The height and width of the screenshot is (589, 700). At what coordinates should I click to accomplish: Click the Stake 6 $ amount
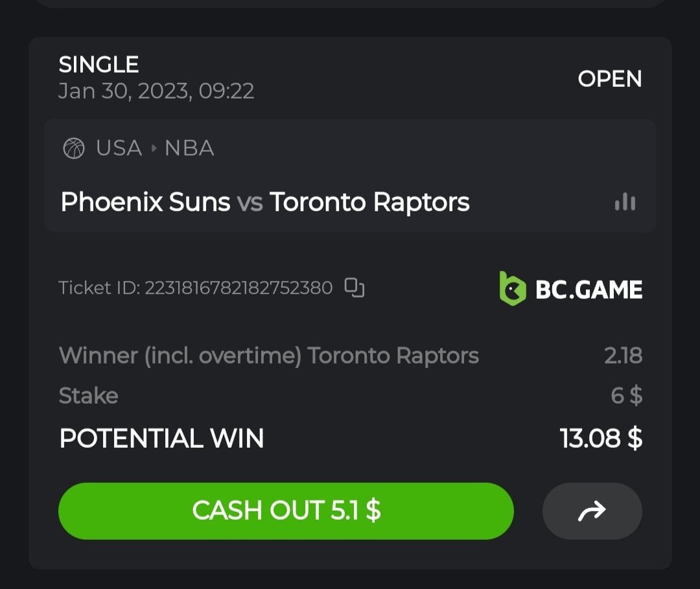coord(626,395)
